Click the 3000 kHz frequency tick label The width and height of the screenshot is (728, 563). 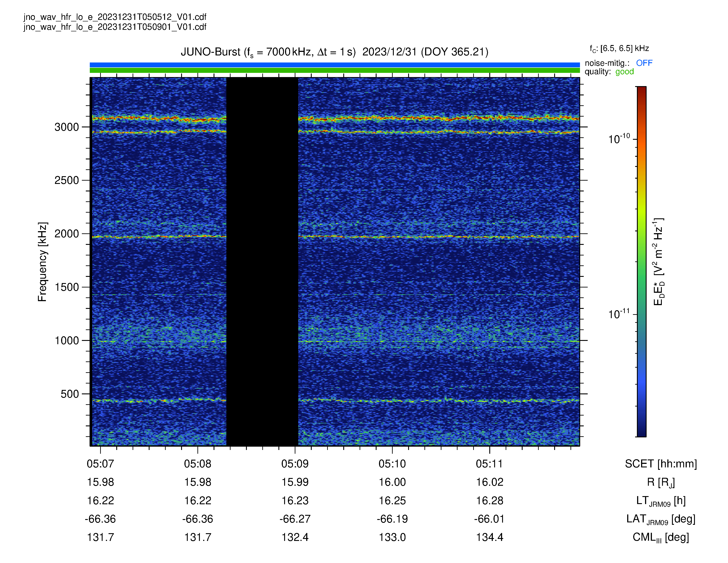(67, 127)
